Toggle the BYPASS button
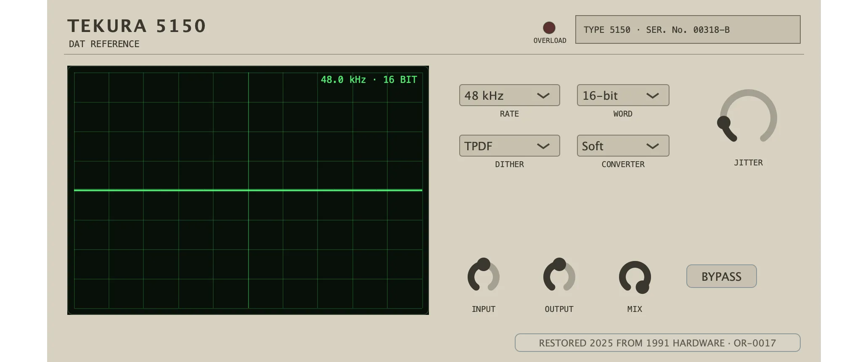Image resolution: width=868 pixels, height=362 pixels. pos(721,276)
